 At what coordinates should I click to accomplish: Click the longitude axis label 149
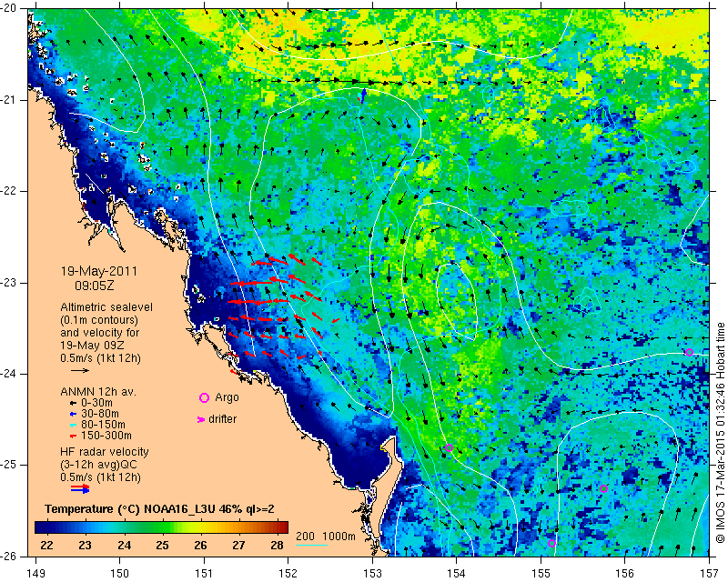36,574
